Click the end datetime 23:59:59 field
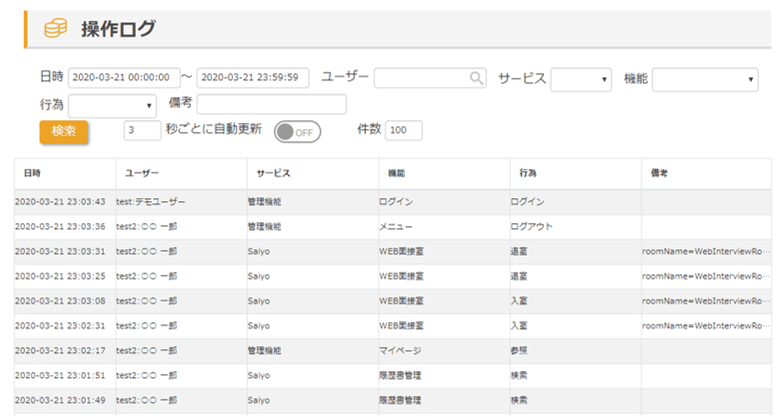Image resolution: width=784 pixels, height=416 pixels. click(253, 78)
